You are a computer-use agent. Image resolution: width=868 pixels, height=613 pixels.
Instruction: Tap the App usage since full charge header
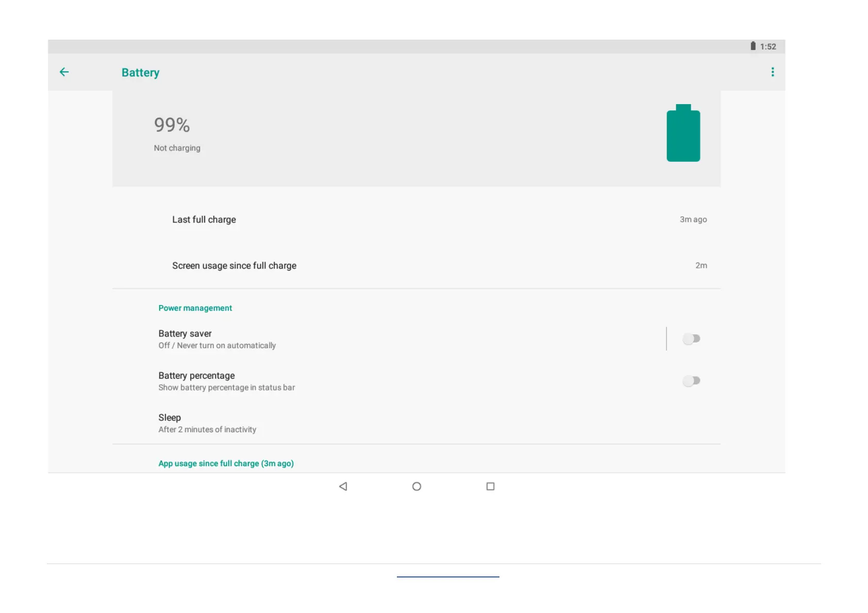[x=226, y=464]
